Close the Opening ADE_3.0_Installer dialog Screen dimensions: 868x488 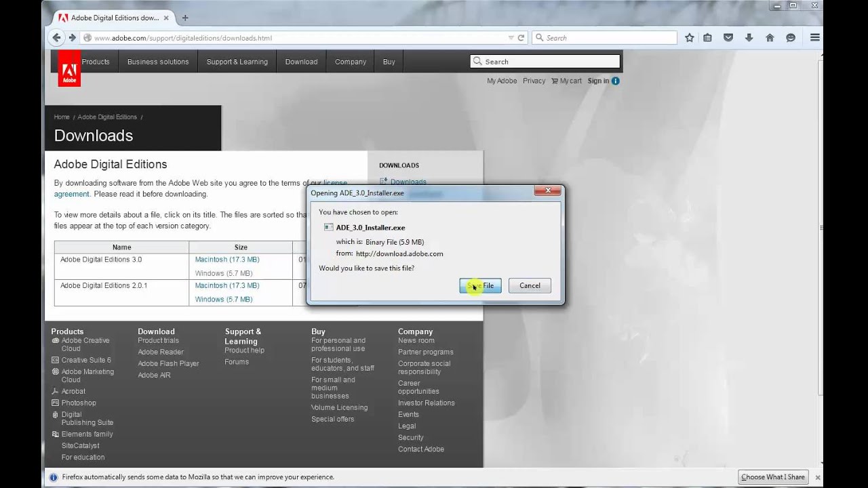[x=547, y=191]
